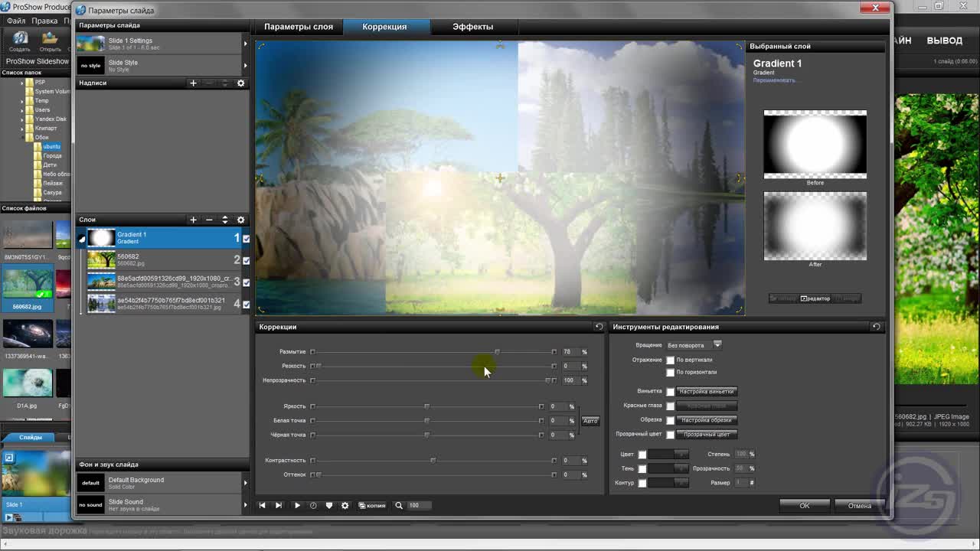980x551 pixels.
Task: Click the Яркость brightness slider handle
Action: 427,406
